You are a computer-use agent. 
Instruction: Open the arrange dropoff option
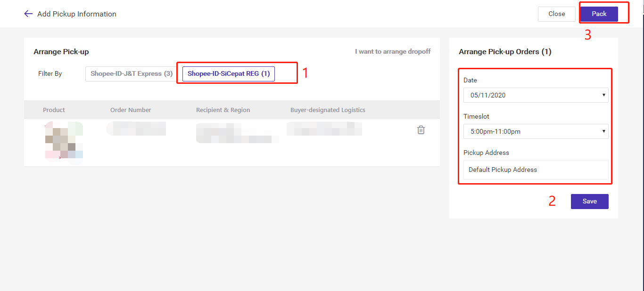click(x=392, y=51)
